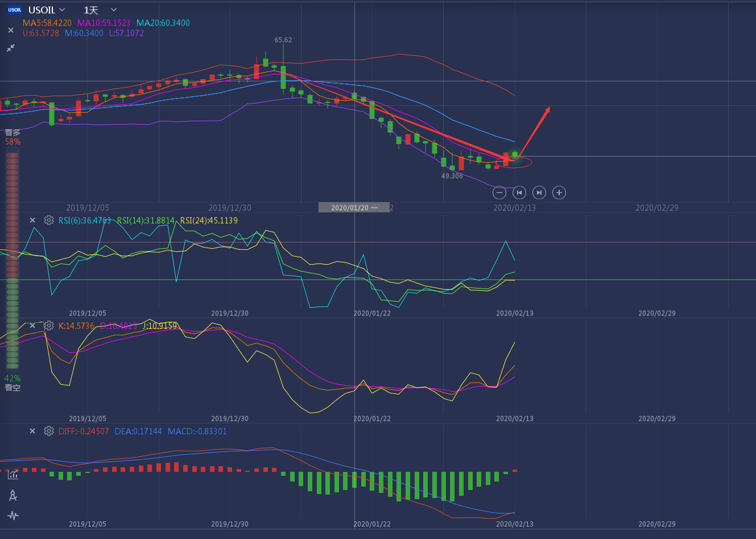Zoom in the chart with the plus button

click(x=559, y=192)
